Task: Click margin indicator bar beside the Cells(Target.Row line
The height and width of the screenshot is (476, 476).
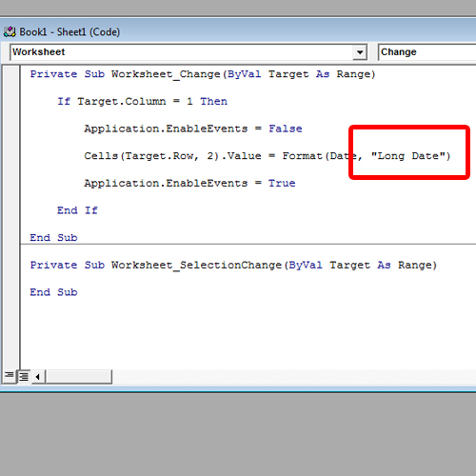Action: click(11, 156)
